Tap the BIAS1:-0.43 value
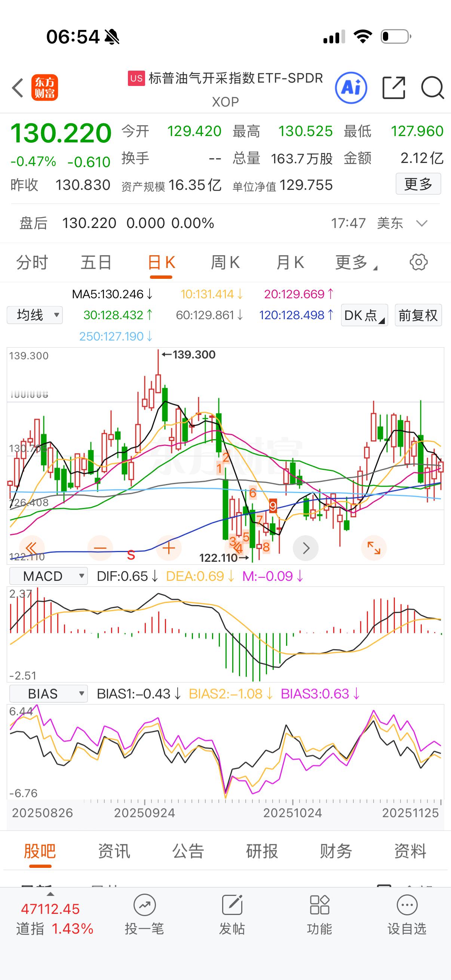This screenshot has height=980, width=451. [139, 694]
